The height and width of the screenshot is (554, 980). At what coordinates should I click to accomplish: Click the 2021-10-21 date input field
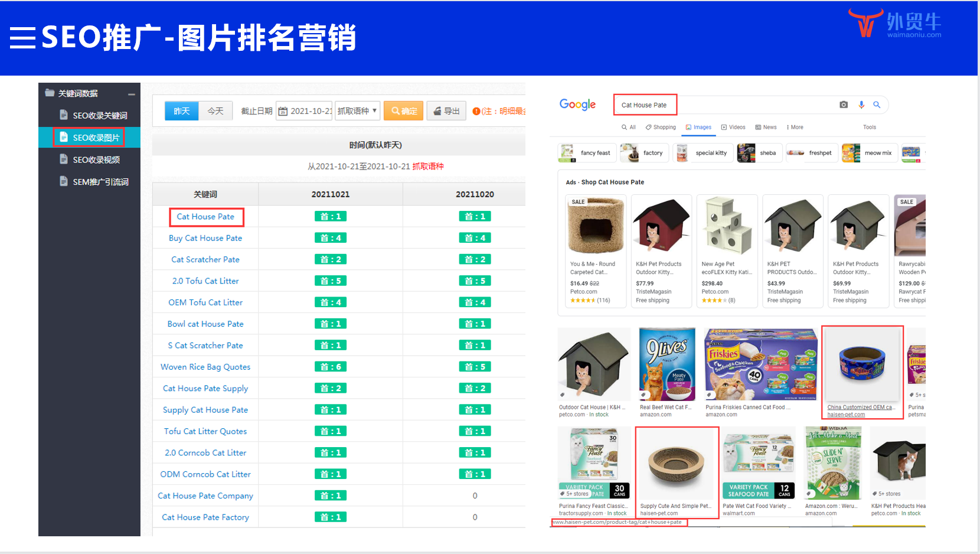click(304, 111)
